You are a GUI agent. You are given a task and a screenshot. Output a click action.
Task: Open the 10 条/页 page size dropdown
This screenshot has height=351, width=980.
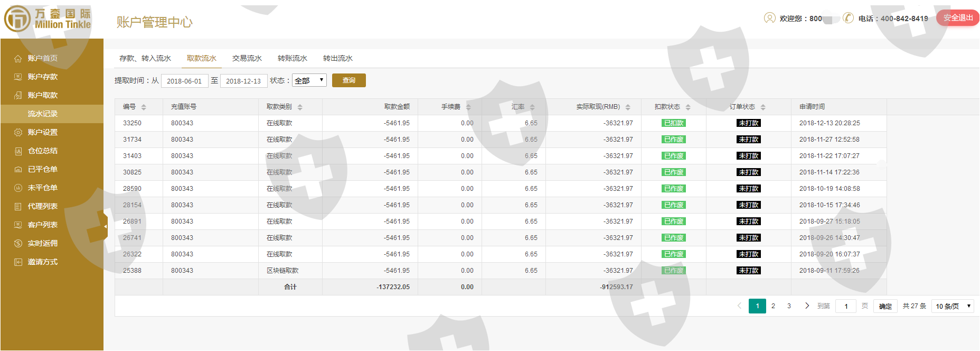[953, 306]
